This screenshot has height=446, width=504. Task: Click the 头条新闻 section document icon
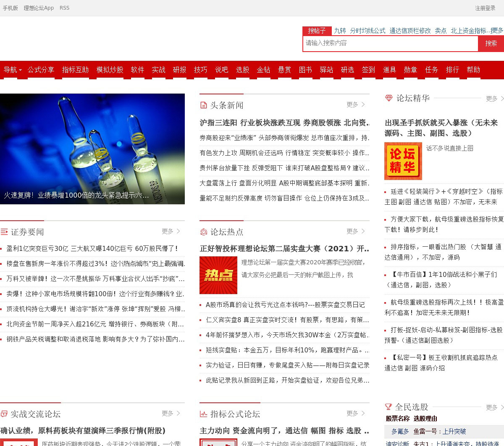coord(204,105)
